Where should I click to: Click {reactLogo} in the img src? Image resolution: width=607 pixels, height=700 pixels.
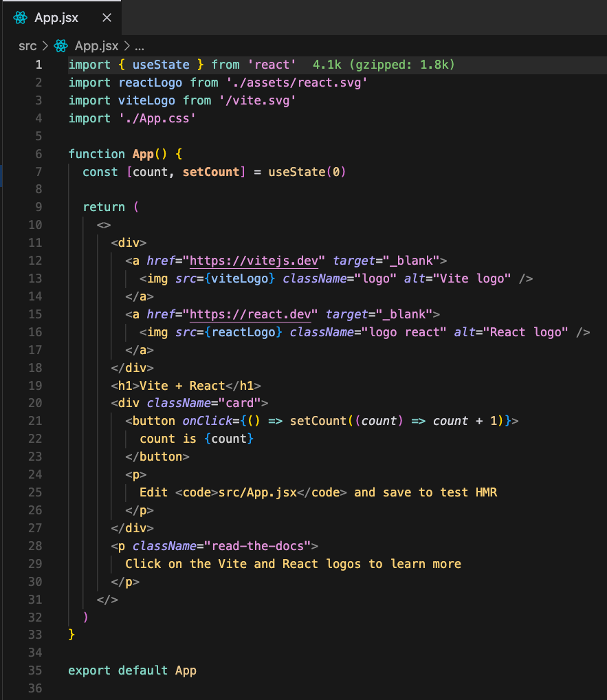click(243, 332)
